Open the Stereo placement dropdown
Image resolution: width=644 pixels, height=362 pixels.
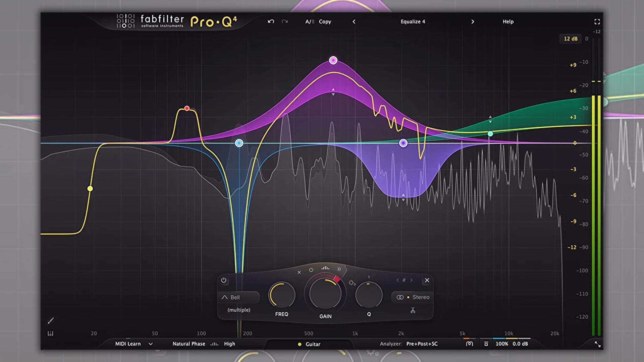click(x=413, y=297)
